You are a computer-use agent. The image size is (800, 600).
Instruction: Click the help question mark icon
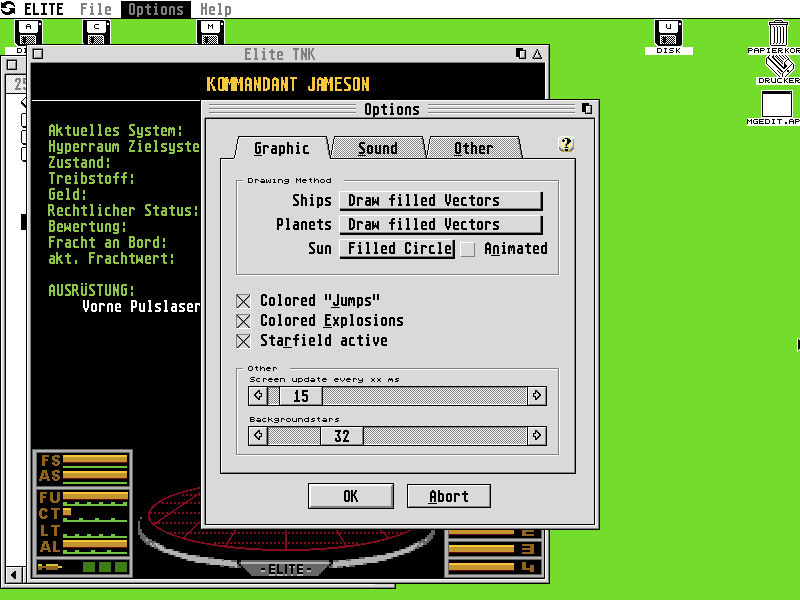(x=566, y=144)
